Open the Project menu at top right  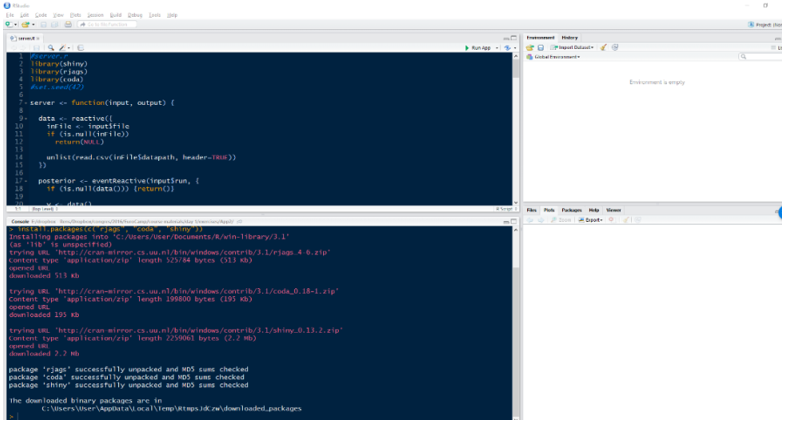pos(764,25)
